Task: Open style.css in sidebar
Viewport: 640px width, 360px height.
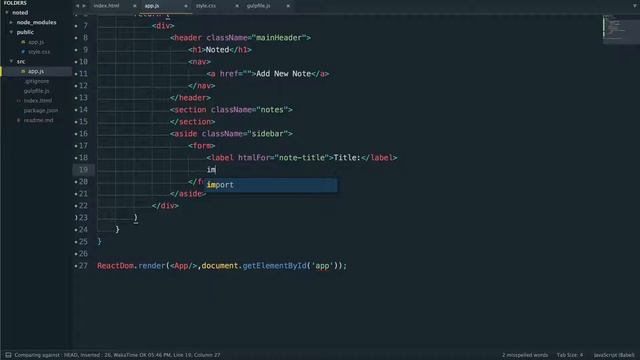Action: click(x=39, y=52)
